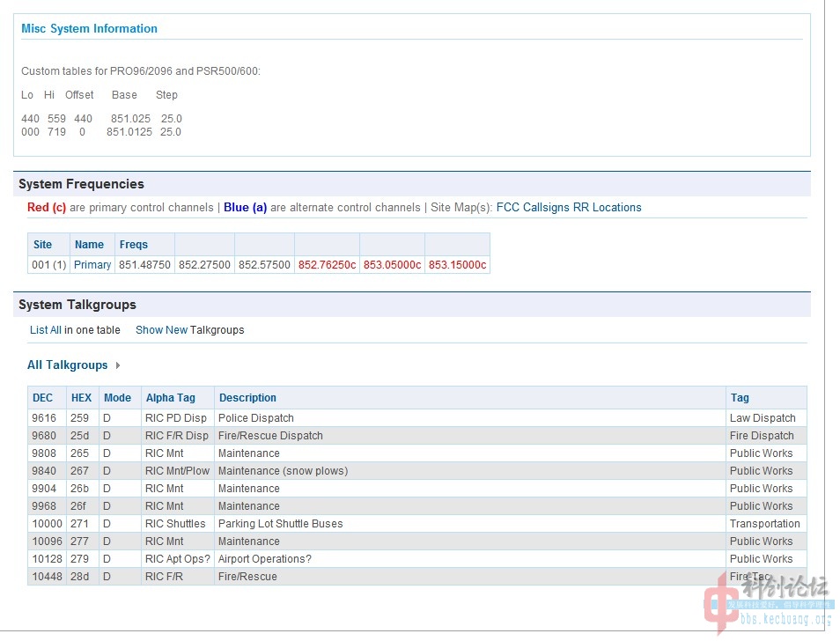
Task: Click Maintenance (snow plows) description
Action: pos(283,471)
